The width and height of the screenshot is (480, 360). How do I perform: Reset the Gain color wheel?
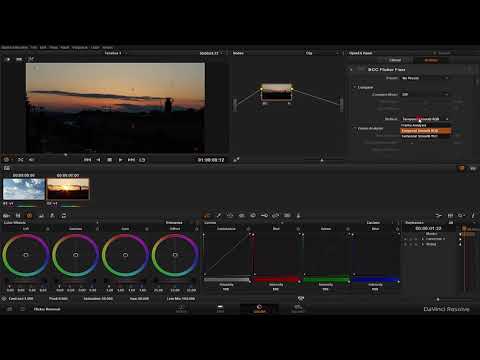point(147,229)
